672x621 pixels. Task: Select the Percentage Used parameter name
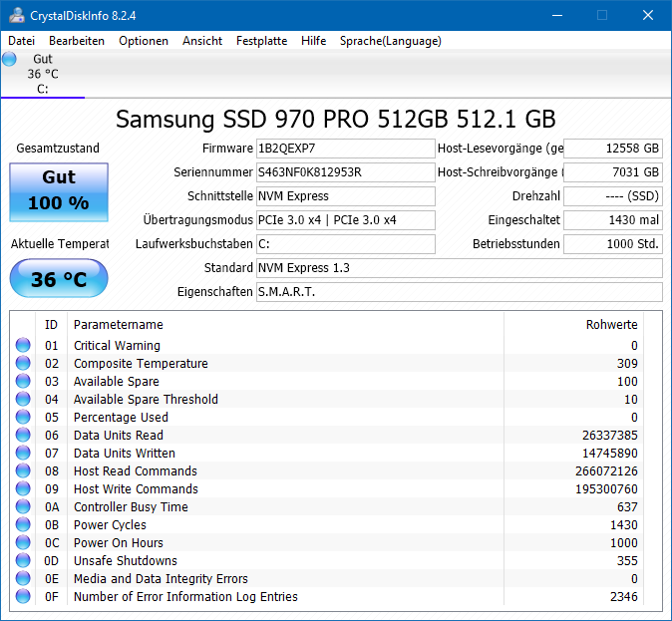click(x=121, y=418)
